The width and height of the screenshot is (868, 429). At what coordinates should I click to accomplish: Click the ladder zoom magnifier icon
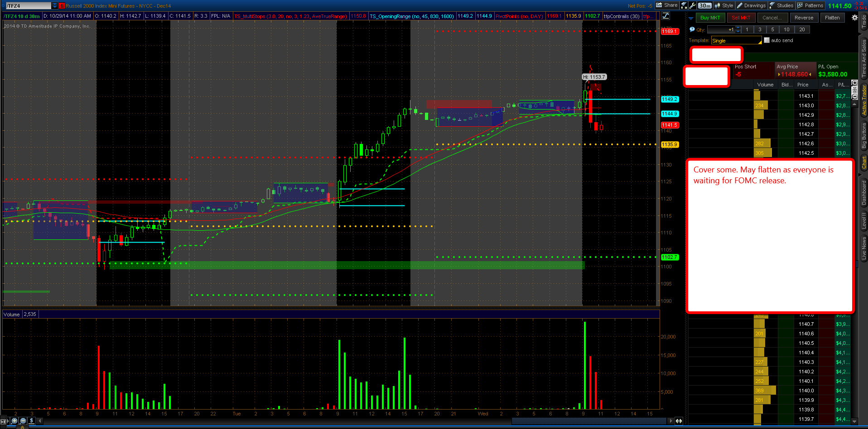(854, 83)
